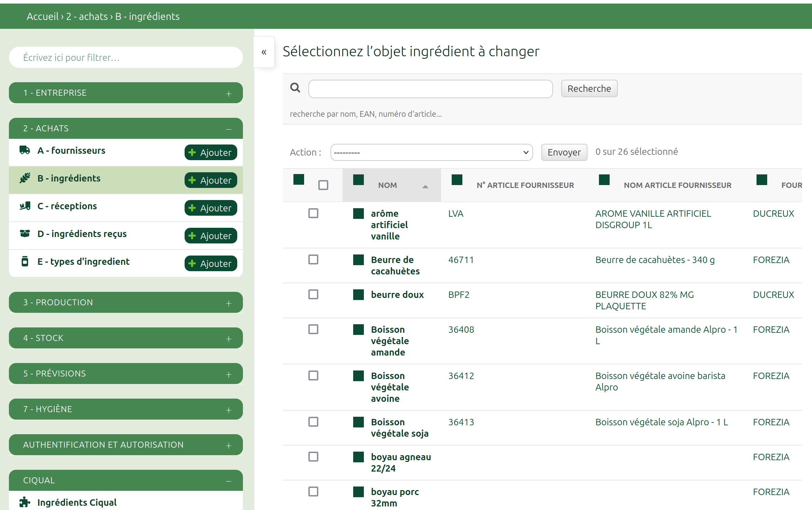
Task: Click the wheat icon beside ingrédients
Action: point(25,178)
